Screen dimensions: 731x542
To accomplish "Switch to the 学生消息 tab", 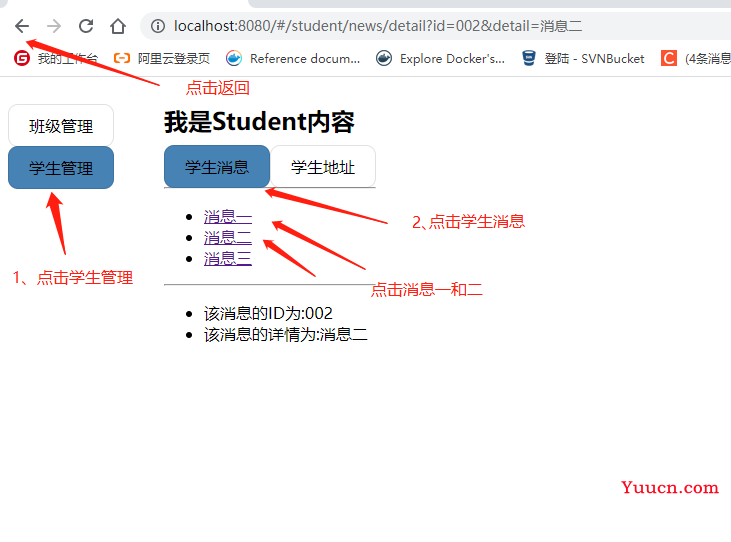I will tap(217, 166).
